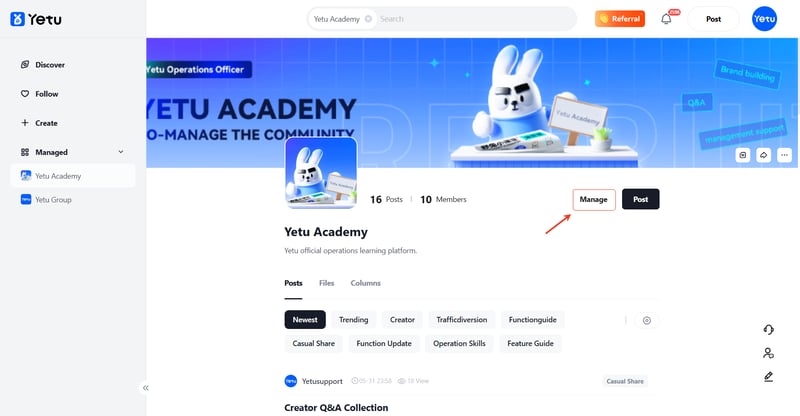Click the Yetu logo in the sidebar
The image size is (800, 416).
pyautogui.click(x=36, y=19)
